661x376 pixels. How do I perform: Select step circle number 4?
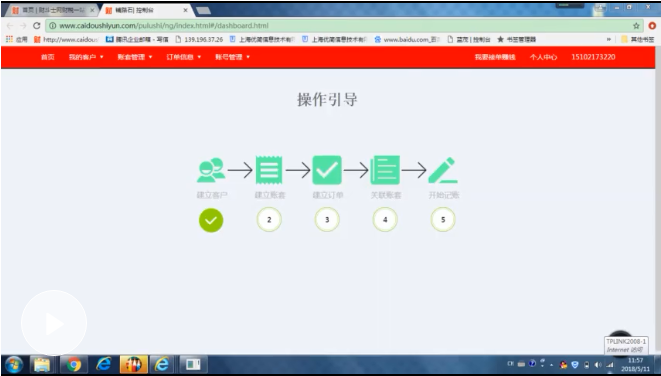[x=385, y=220]
